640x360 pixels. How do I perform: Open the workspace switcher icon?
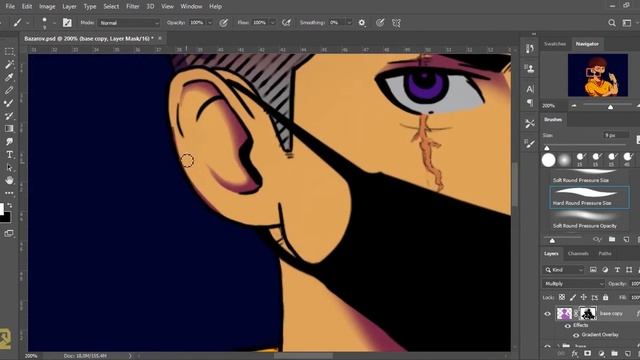(627, 23)
